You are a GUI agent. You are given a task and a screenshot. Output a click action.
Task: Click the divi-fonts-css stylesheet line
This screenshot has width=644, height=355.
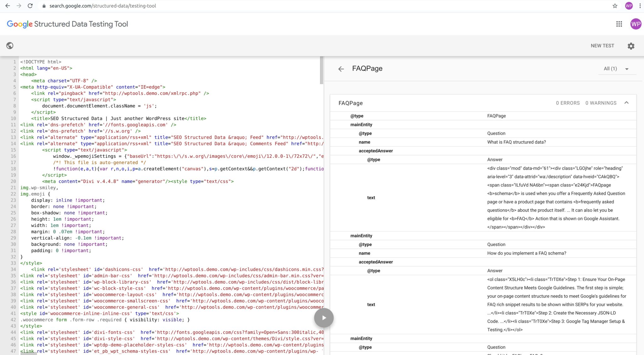pos(172,332)
